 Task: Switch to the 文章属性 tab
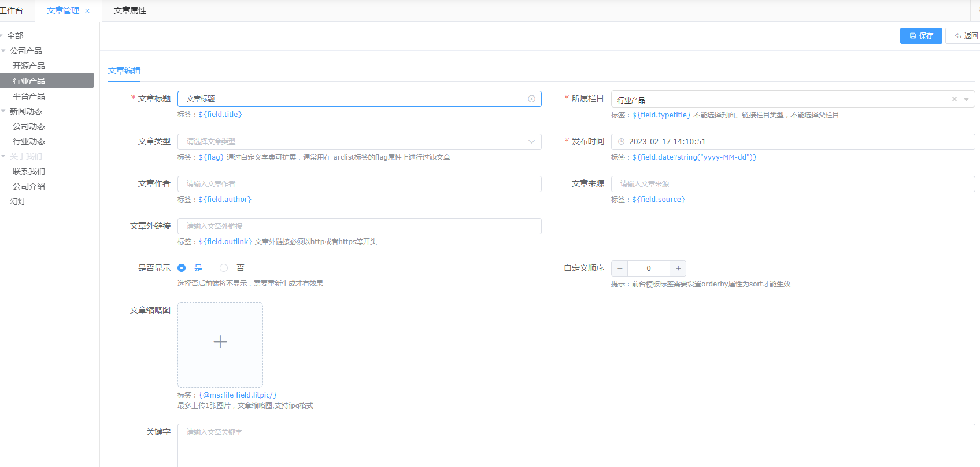click(x=130, y=11)
